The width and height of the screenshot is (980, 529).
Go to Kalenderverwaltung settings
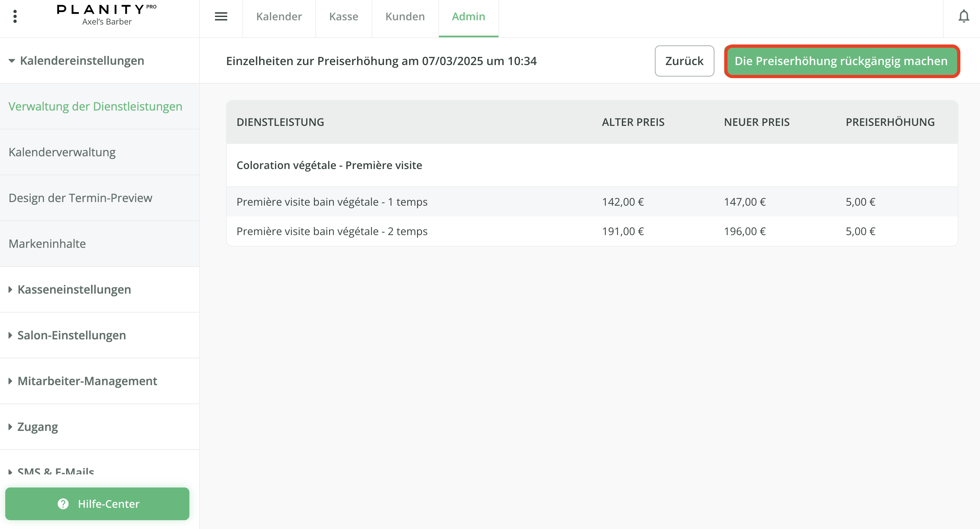pos(62,152)
